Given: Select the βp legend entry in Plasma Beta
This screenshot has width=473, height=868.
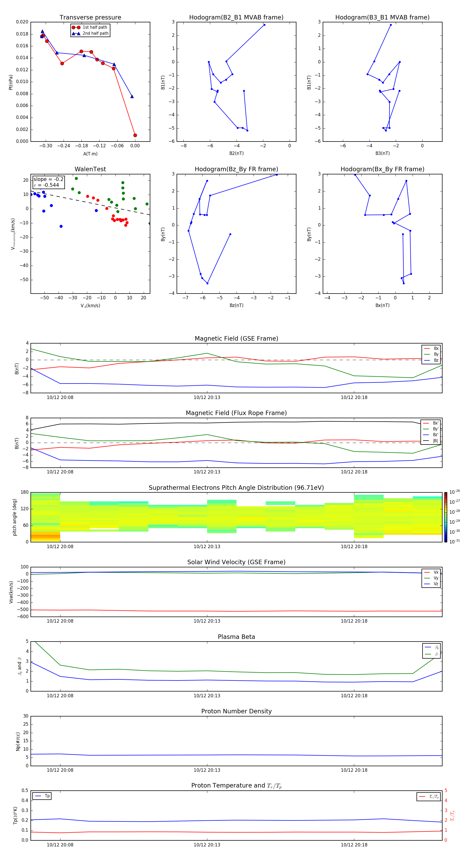Looking at the screenshot, I should coord(431,647).
